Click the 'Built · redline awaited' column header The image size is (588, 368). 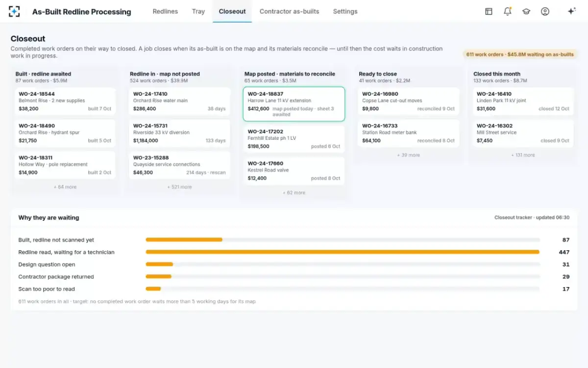pos(43,74)
